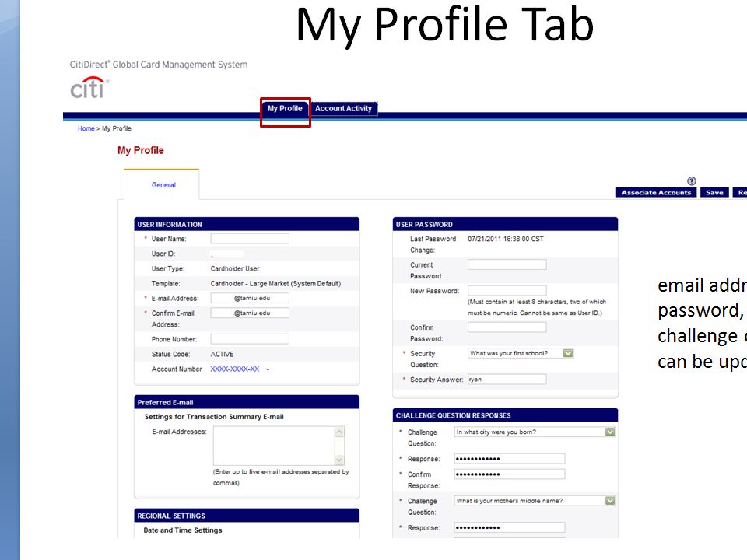Switch to the Account Activity tab
The width and height of the screenshot is (747, 560).
tap(343, 109)
